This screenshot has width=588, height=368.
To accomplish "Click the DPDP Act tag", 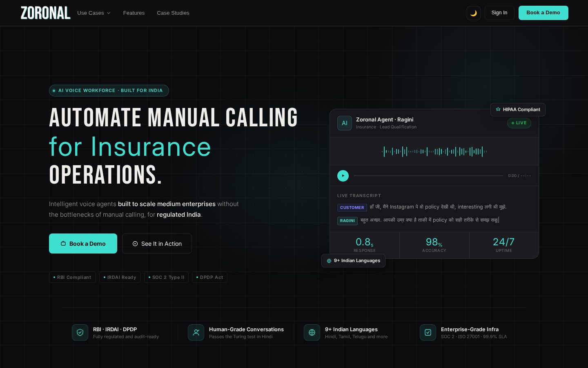I will pos(209,277).
